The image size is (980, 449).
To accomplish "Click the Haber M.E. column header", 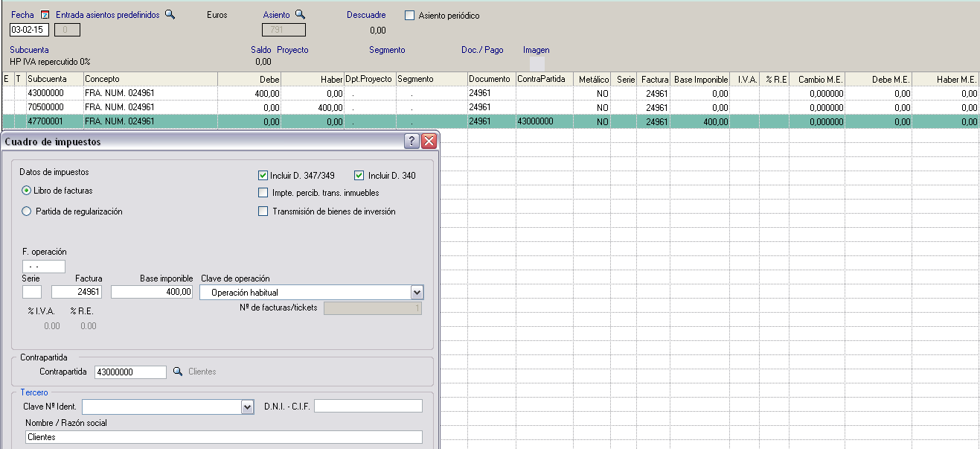I will pos(946,79).
